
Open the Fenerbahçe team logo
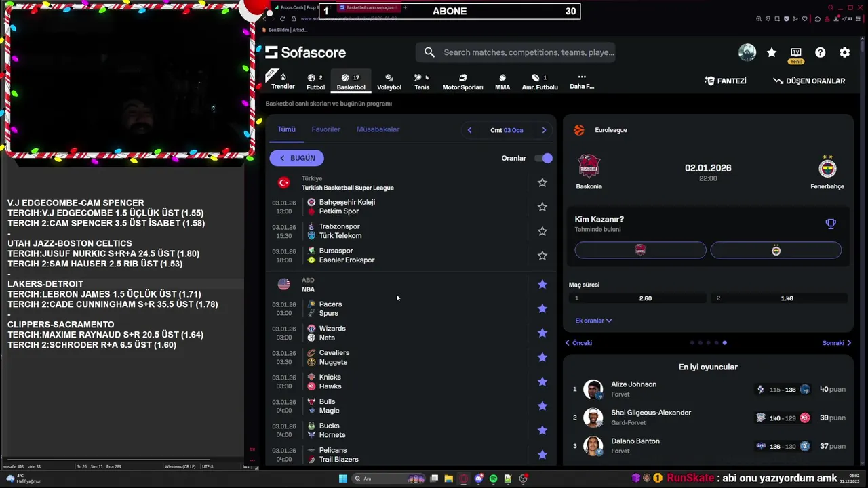coord(827,166)
